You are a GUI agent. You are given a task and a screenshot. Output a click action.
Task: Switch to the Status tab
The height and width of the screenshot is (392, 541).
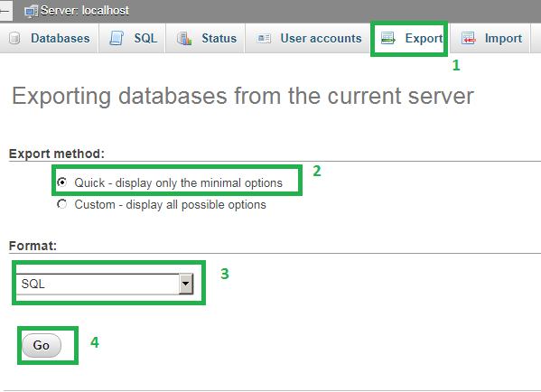[205, 38]
